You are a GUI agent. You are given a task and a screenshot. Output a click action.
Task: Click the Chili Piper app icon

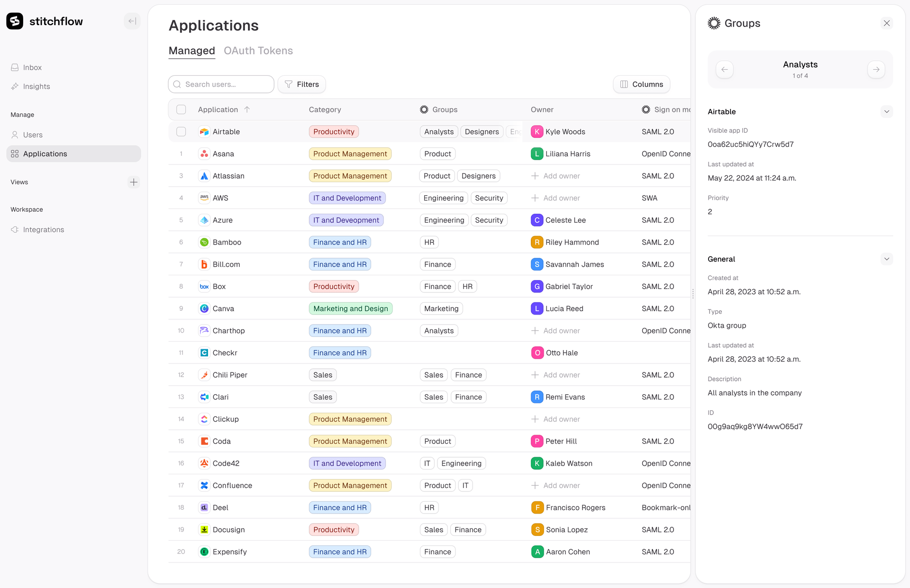click(x=204, y=375)
